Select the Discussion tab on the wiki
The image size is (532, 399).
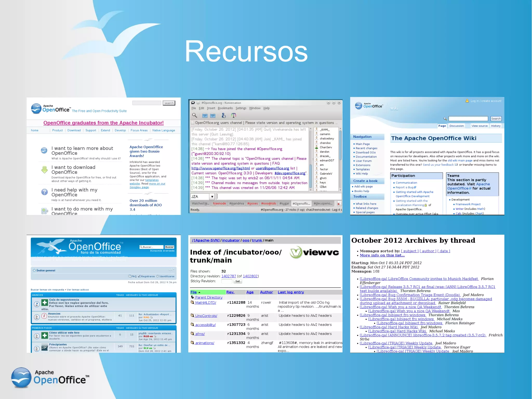[456, 126]
